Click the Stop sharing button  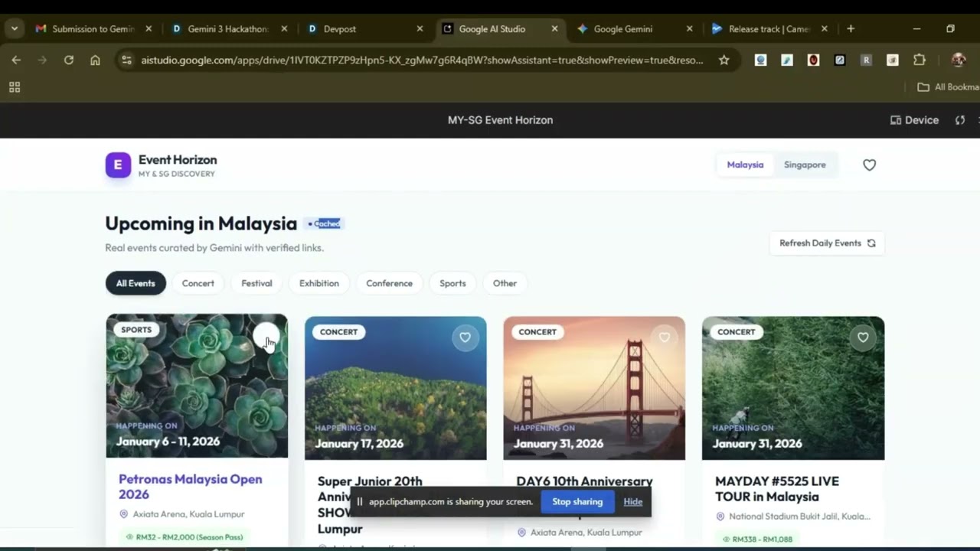577,502
